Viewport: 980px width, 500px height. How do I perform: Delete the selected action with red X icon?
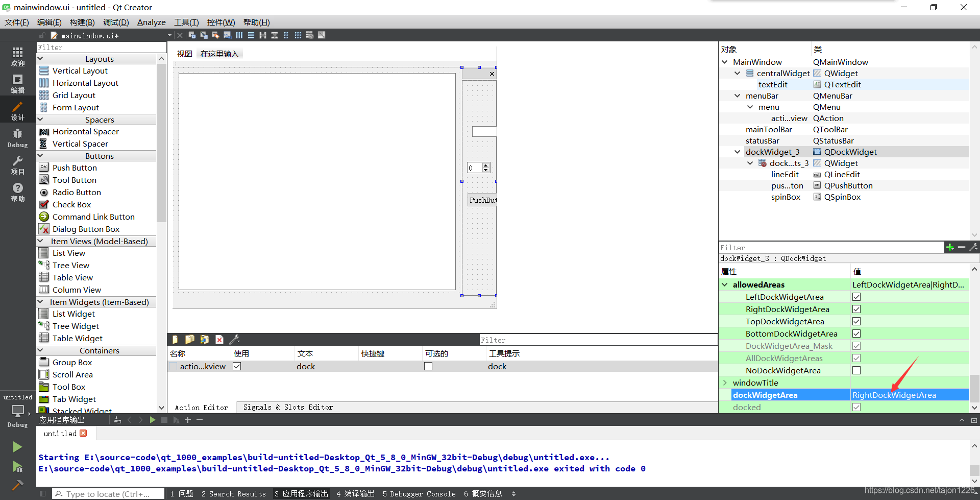tap(219, 339)
